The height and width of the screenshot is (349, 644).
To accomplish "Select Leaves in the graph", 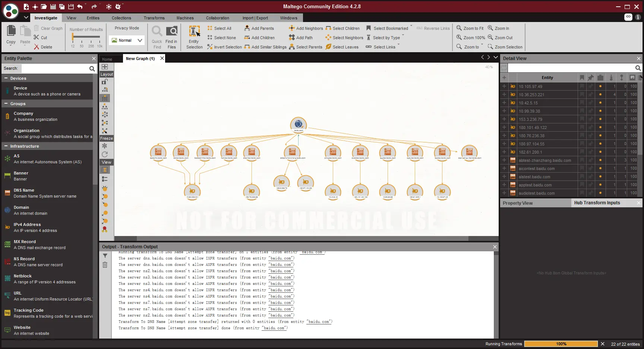I will pos(342,47).
